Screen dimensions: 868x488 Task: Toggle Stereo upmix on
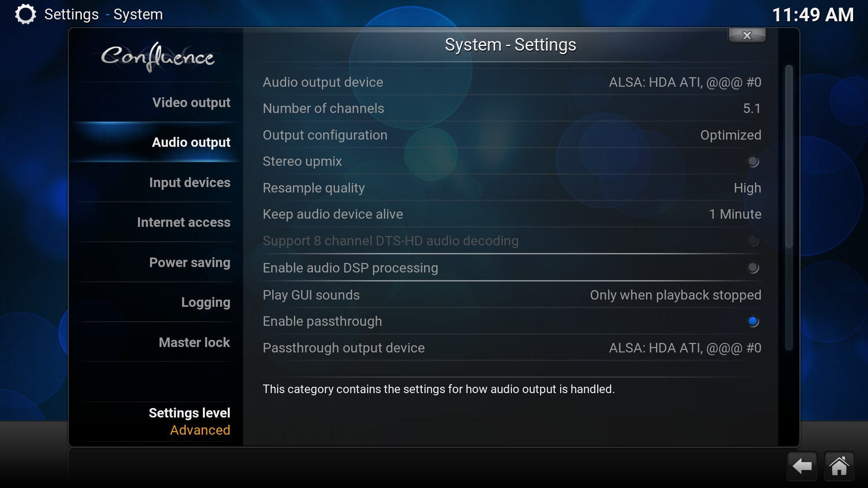pyautogui.click(x=753, y=162)
